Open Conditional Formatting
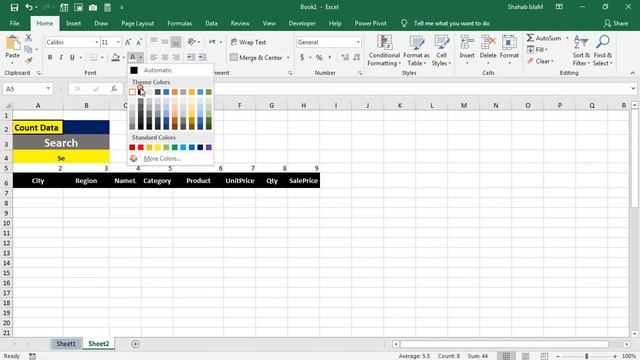Screen dimensions: 640x360 [x=384, y=51]
